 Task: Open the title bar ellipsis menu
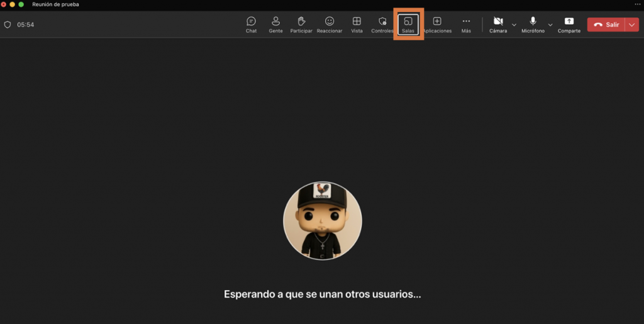(636, 4)
